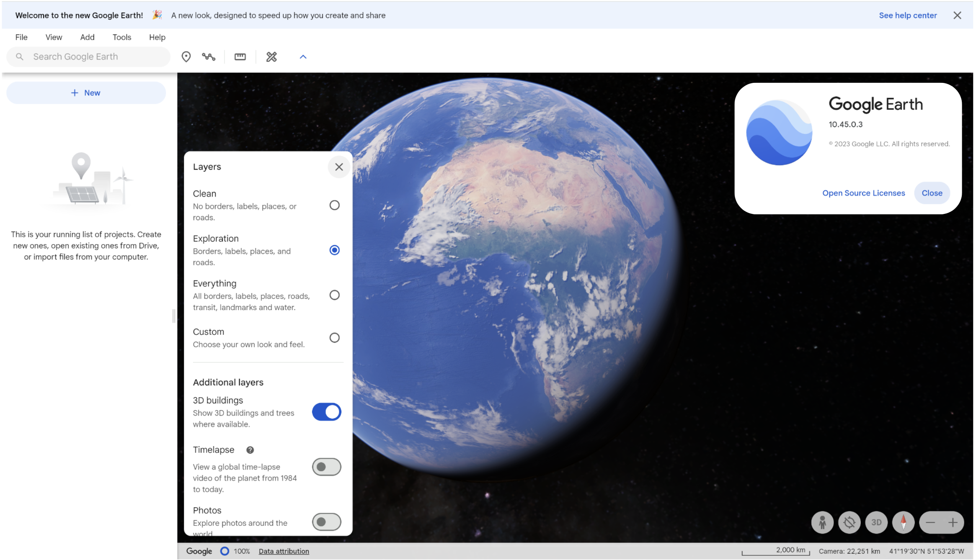Enter Street View with Pegman icon
Viewport: 976px width, 560px height.
tap(822, 522)
